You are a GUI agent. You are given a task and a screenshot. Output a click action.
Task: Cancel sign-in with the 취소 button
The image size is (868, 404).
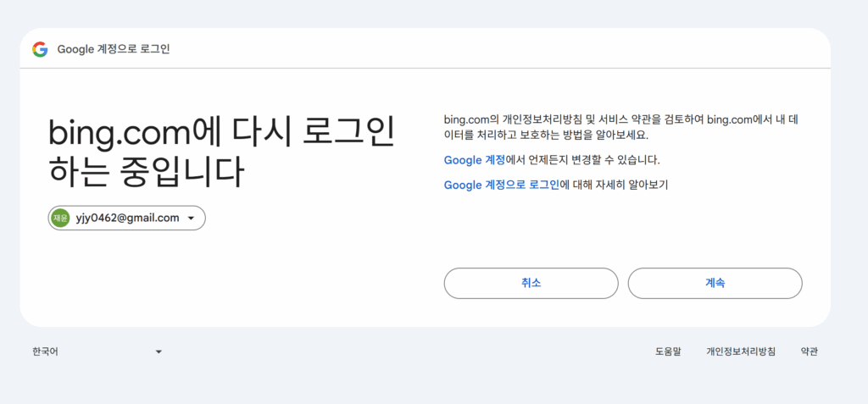(531, 284)
